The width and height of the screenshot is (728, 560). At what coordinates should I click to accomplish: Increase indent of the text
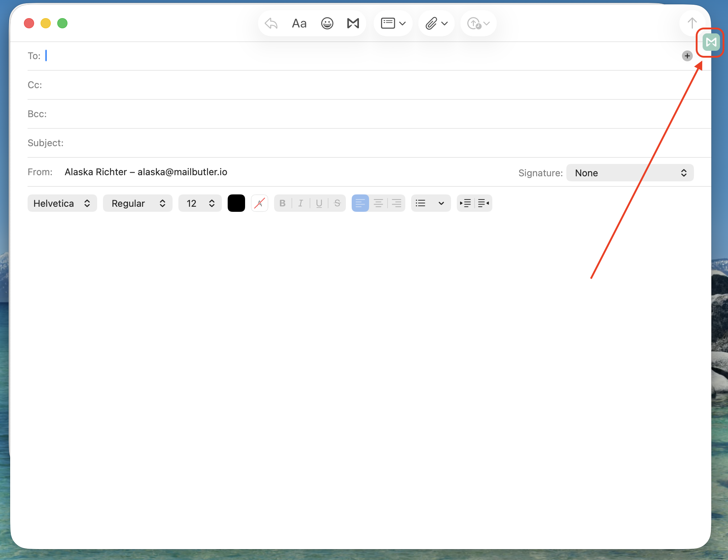pyautogui.click(x=466, y=203)
